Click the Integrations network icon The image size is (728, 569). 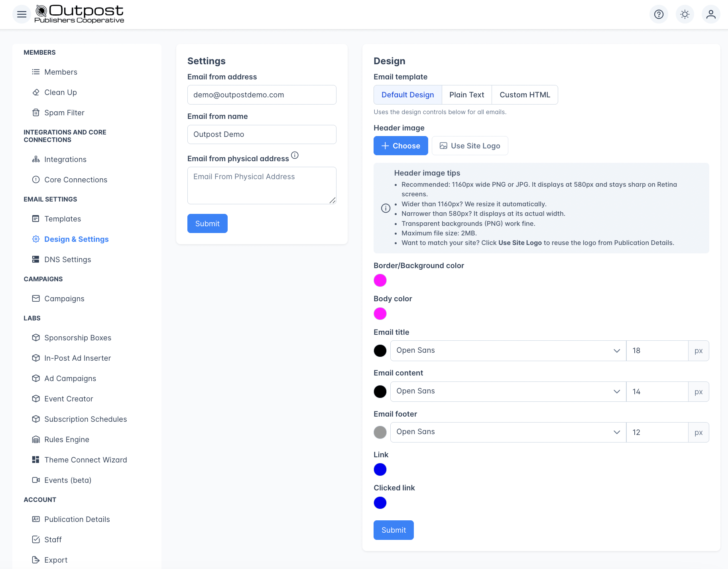point(36,159)
